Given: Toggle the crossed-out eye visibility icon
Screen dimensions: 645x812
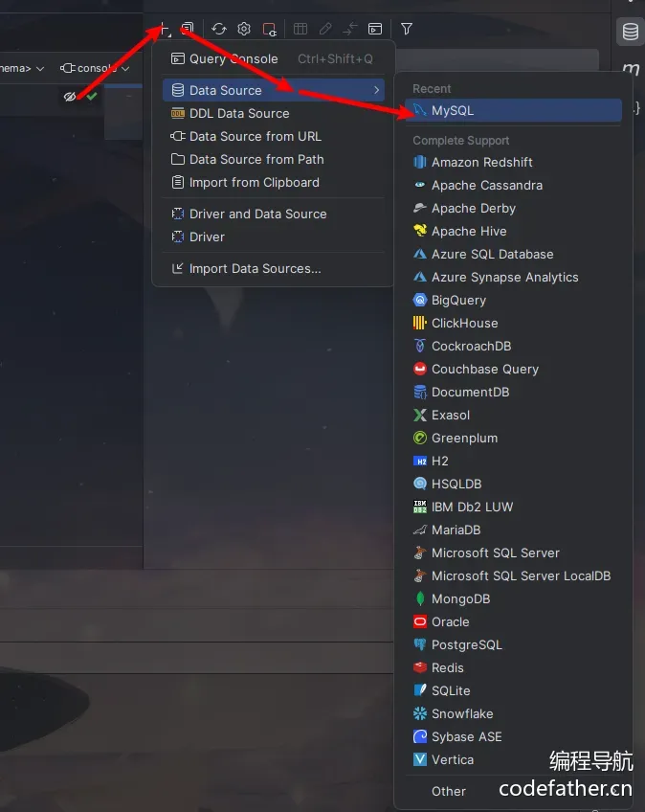Looking at the screenshot, I should pyautogui.click(x=70, y=97).
